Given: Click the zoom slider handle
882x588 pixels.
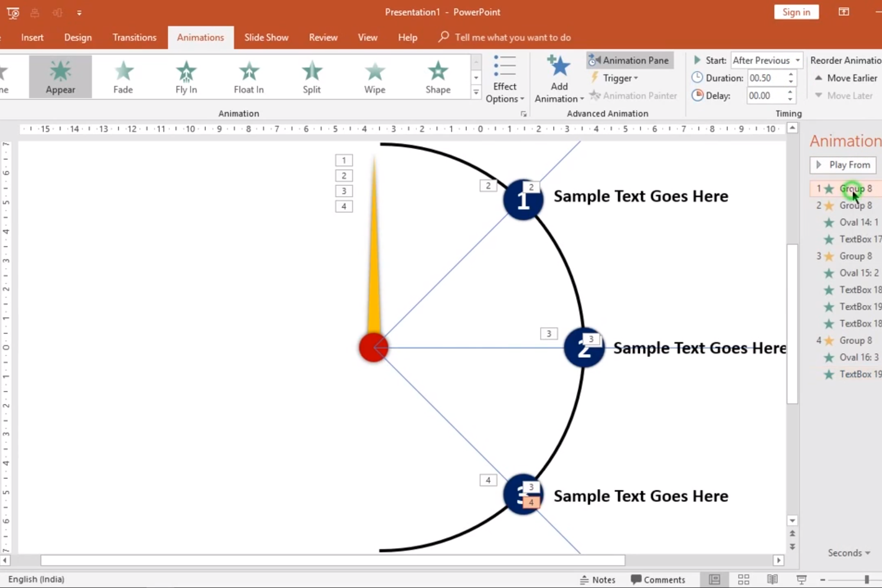Looking at the screenshot, I should (x=866, y=579).
